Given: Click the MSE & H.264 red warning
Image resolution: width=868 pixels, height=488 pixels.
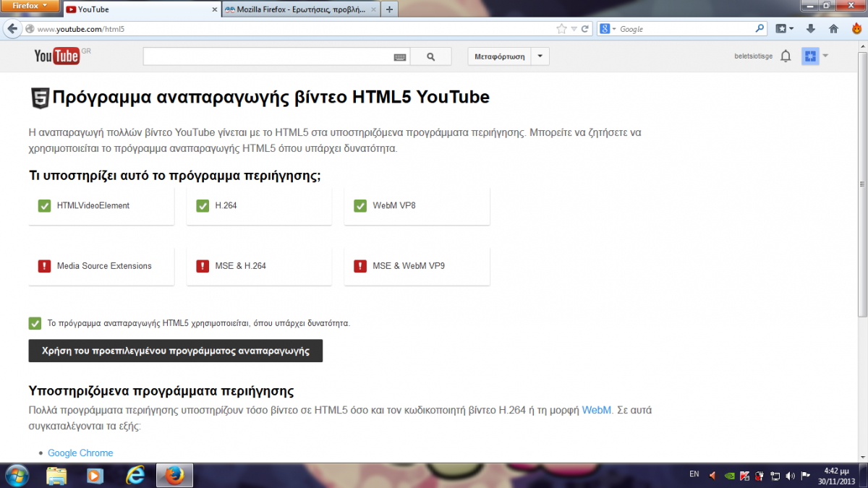Looking at the screenshot, I should point(203,266).
